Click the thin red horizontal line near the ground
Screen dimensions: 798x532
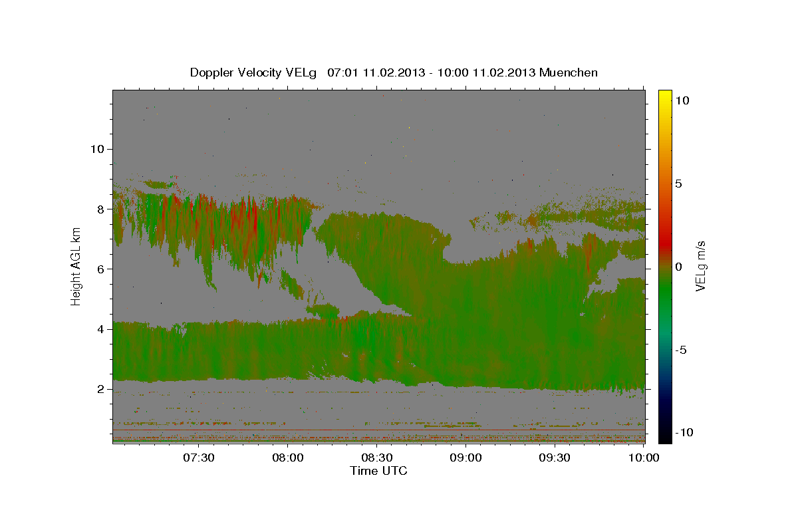tap(378, 430)
